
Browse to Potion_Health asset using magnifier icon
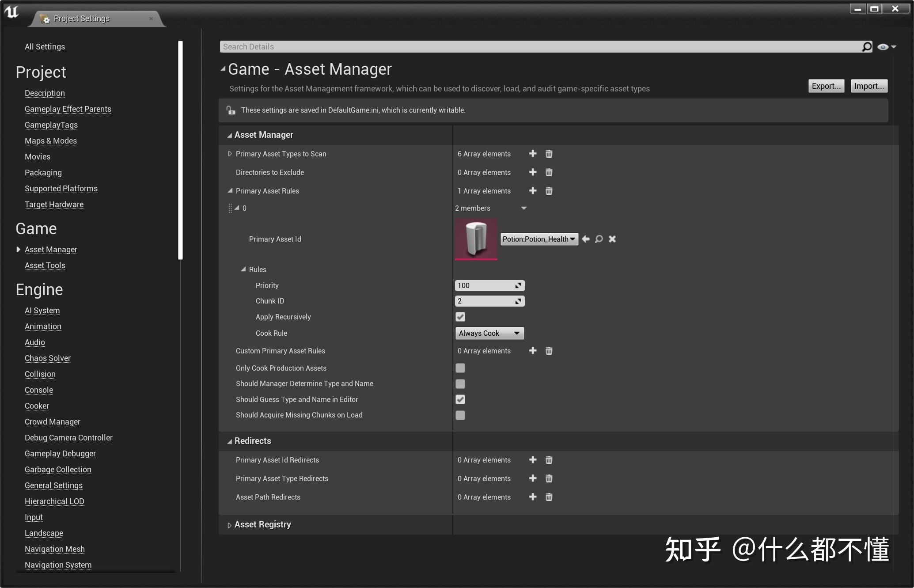pyautogui.click(x=599, y=239)
